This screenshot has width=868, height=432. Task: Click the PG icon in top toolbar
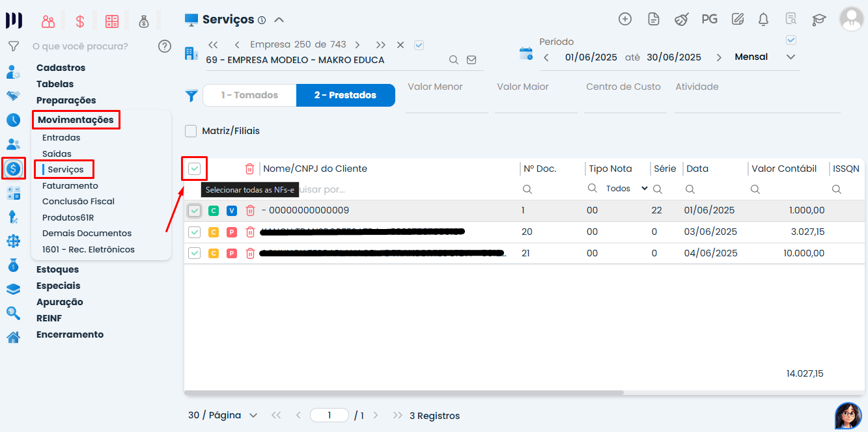[709, 20]
